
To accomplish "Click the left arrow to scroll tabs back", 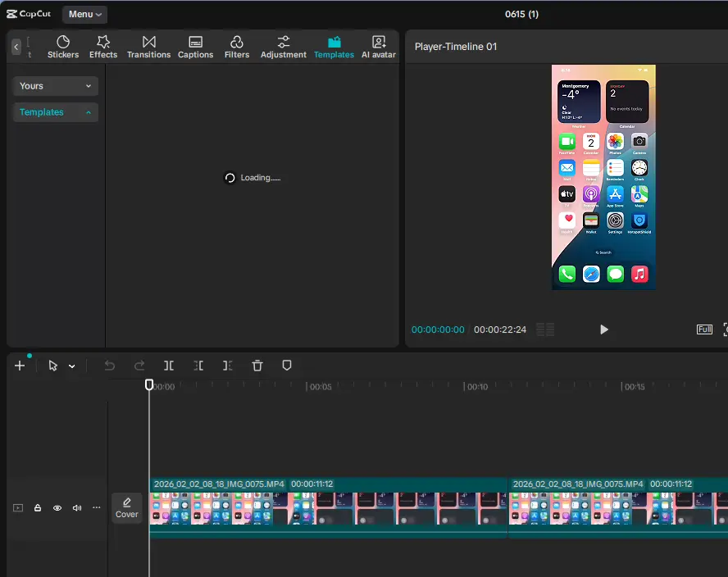I will click(16, 47).
